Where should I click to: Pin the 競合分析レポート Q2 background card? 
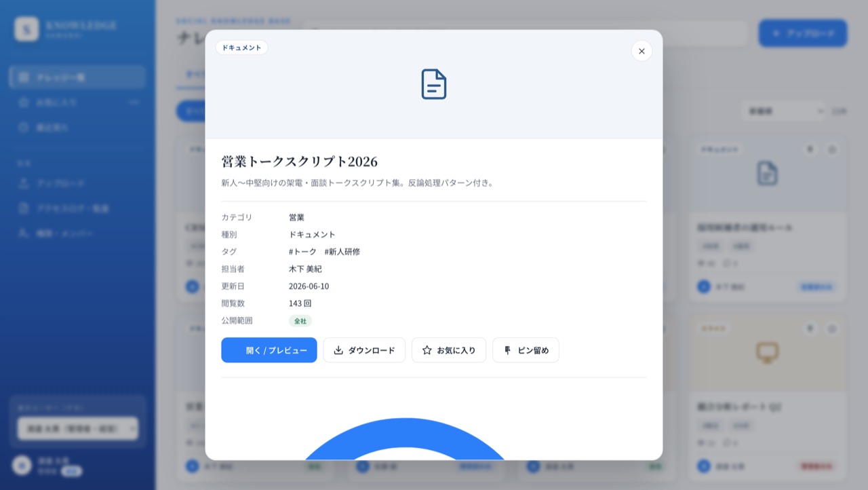pos(810,328)
